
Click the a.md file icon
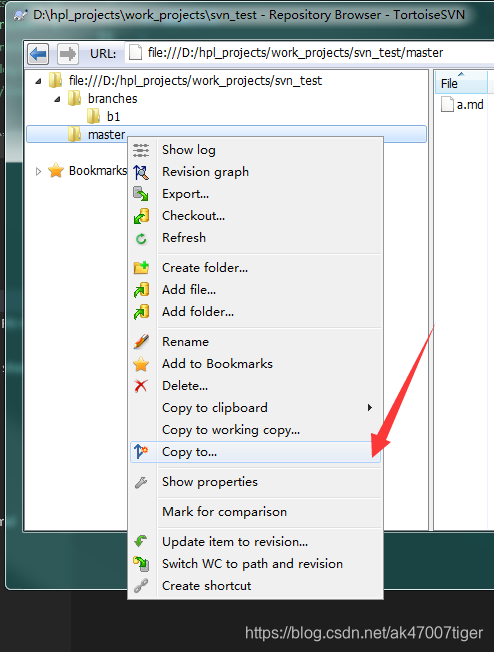447,104
